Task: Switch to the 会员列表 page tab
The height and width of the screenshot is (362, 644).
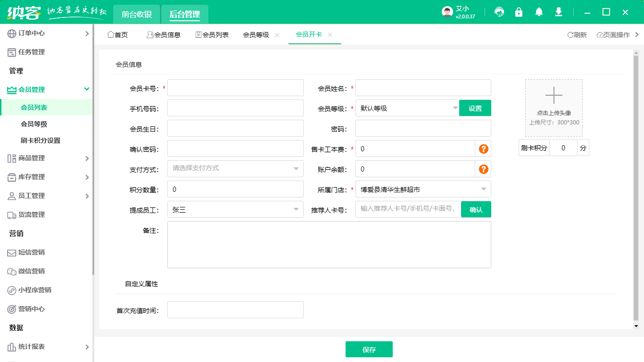Action: [212, 35]
